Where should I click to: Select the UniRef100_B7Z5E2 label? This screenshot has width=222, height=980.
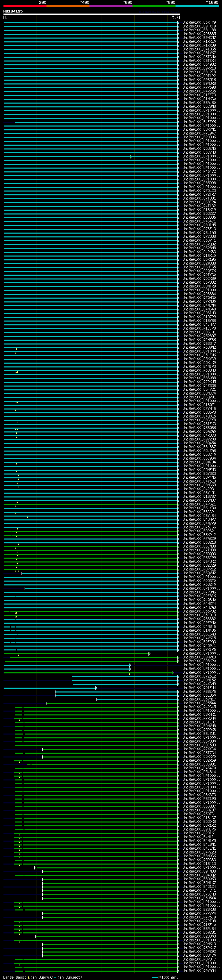pyautogui.click(x=199, y=676)
